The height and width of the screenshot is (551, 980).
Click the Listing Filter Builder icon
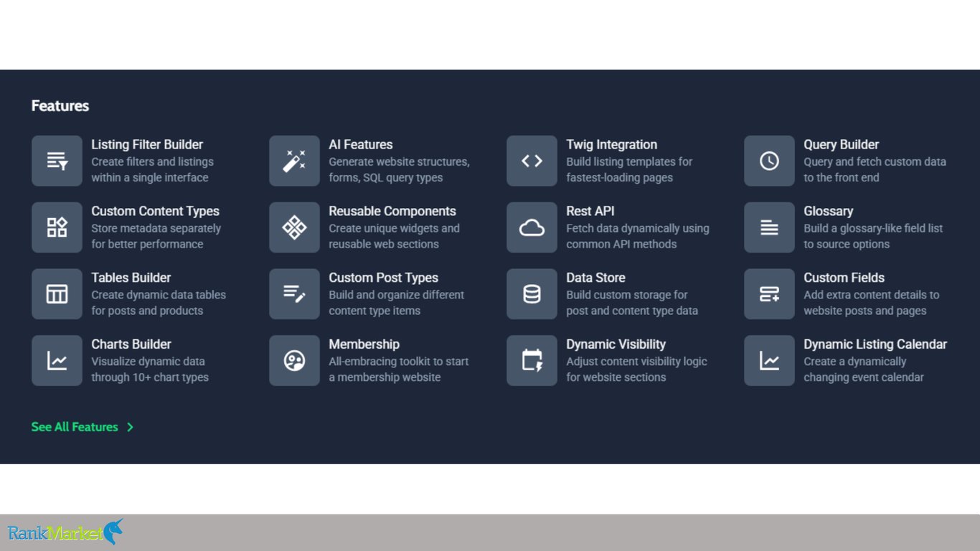pos(57,161)
